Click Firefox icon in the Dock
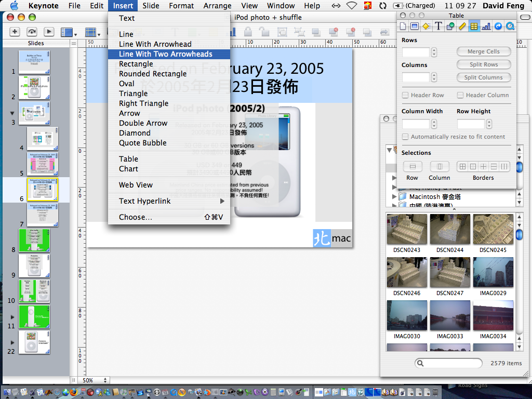The height and width of the screenshot is (399, 532). pyautogui.click(x=73, y=392)
